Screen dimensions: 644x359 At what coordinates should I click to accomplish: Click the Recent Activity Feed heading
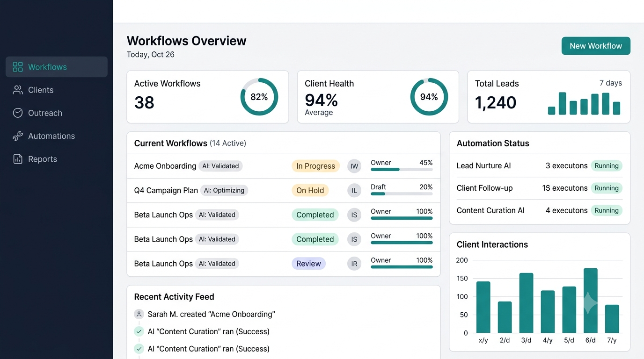point(174,297)
